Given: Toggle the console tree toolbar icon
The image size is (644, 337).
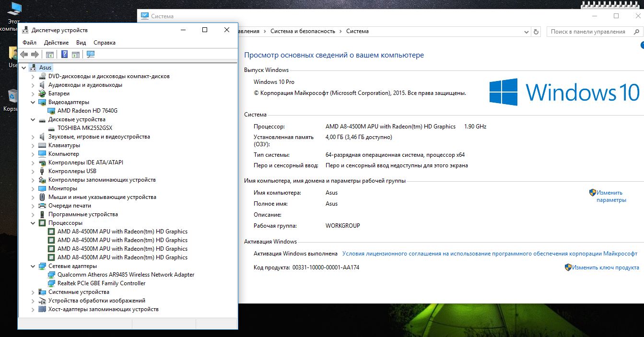Looking at the screenshot, I should pyautogui.click(x=50, y=54).
